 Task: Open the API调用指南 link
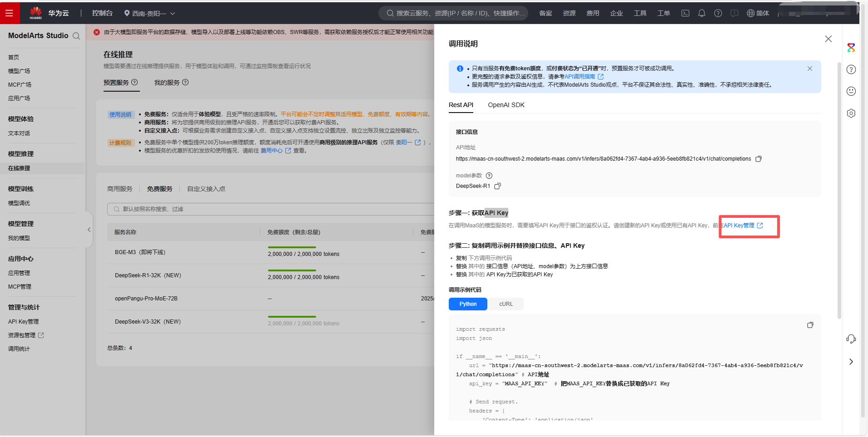coord(584,77)
